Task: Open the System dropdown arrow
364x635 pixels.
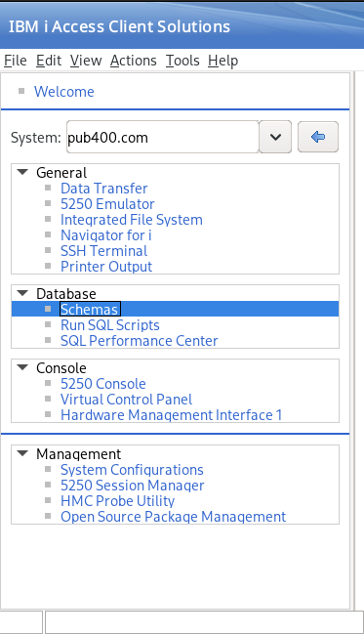Action: pyautogui.click(x=275, y=137)
